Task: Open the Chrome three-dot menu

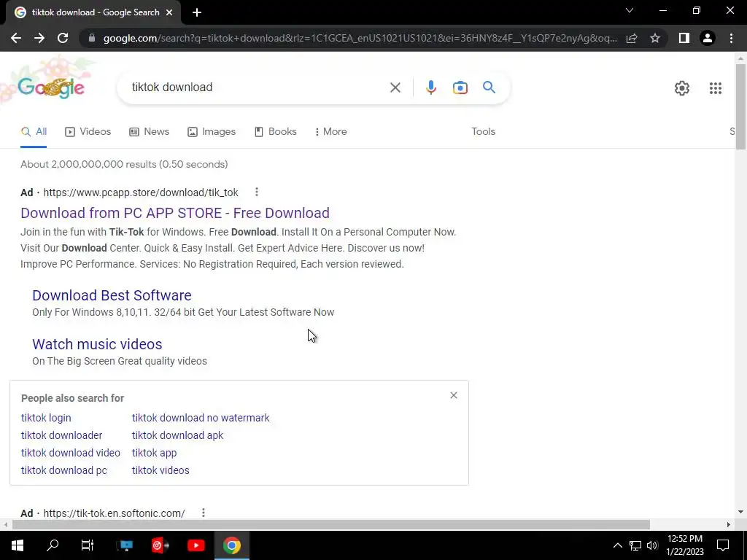Action: click(731, 38)
